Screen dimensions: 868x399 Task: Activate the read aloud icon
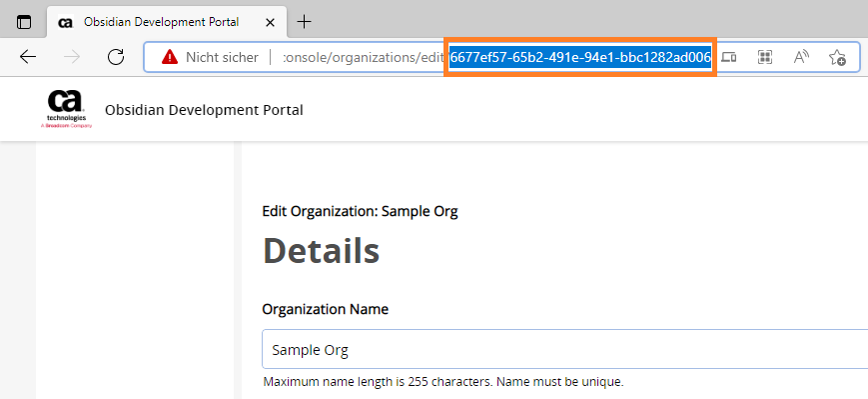click(801, 57)
